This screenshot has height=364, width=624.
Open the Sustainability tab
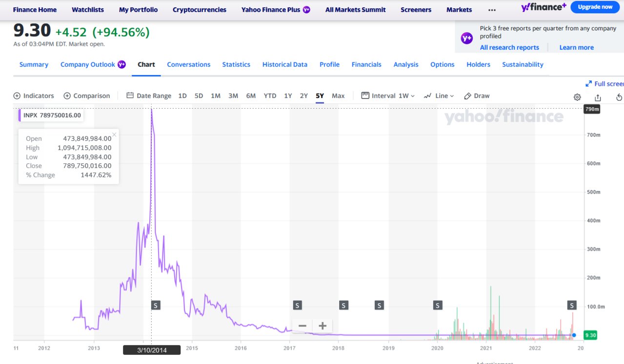(x=523, y=64)
